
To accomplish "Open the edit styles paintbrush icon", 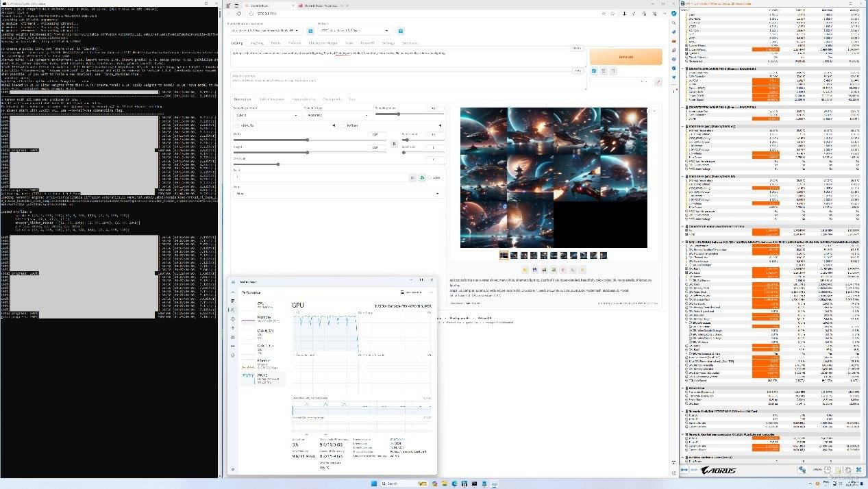I will (658, 81).
